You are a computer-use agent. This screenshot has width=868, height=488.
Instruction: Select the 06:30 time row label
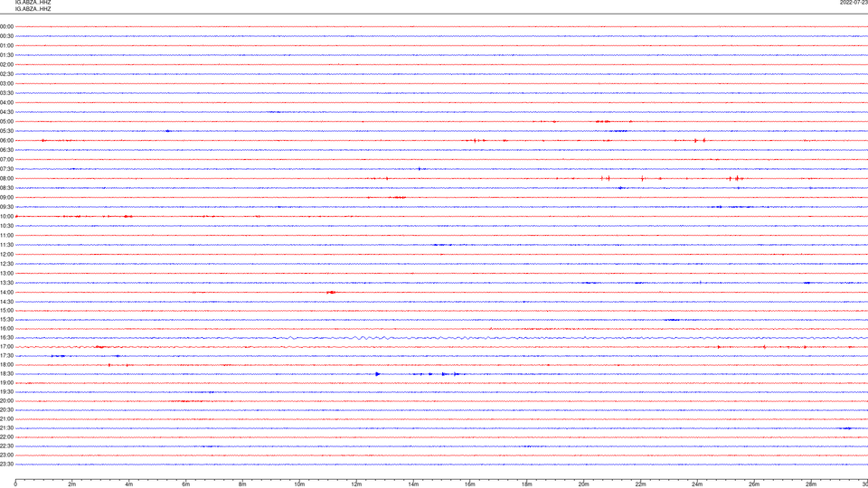pyautogui.click(x=6, y=150)
